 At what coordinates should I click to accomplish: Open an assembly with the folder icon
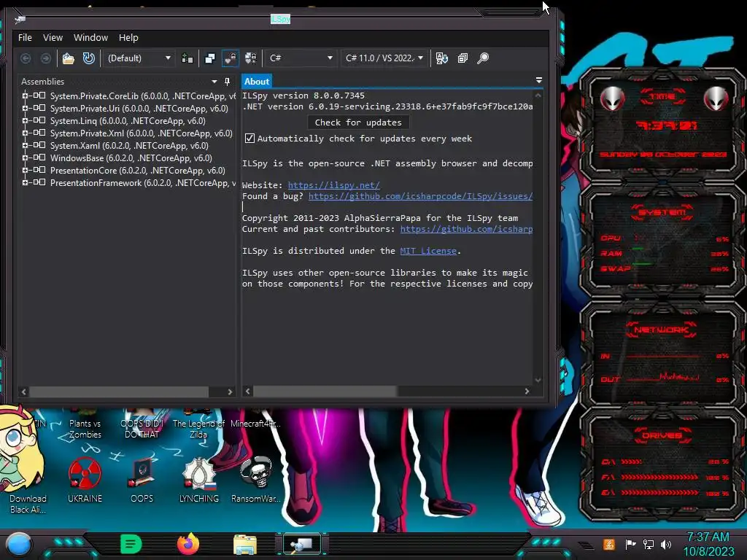pos(68,58)
